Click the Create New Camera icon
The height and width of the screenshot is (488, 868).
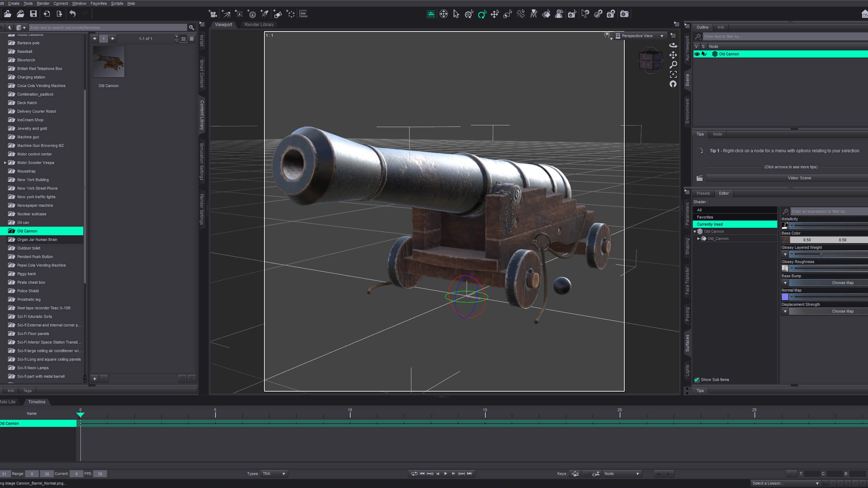213,14
